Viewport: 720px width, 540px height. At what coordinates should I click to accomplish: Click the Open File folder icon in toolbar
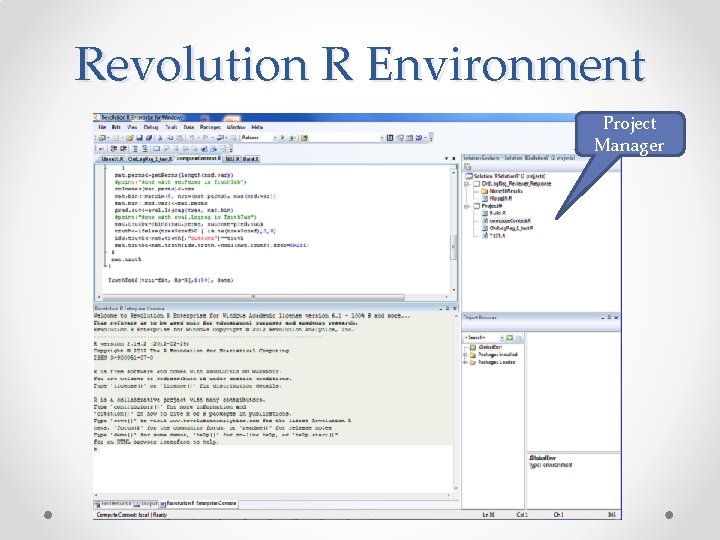coord(130,138)
